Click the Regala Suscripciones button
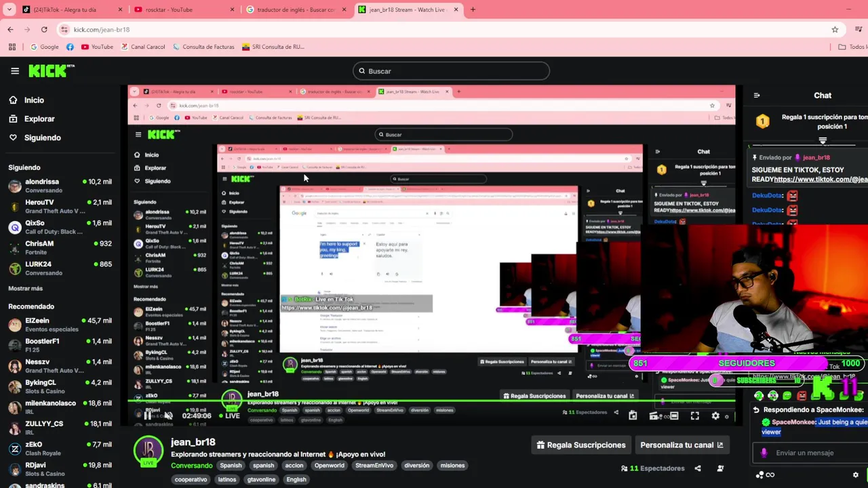Viewport: 868px width, 488px height. pyautogui.click(x=581, y=445)
